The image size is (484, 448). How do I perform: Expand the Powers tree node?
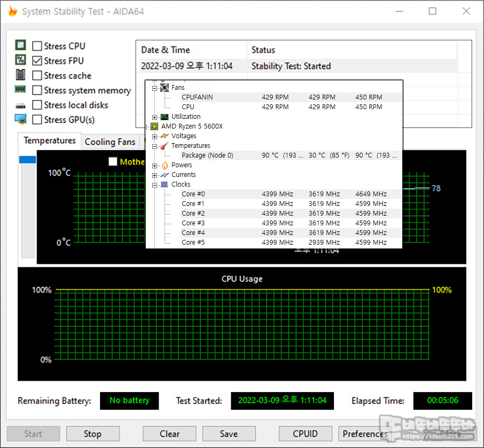(x=155, y=166)
